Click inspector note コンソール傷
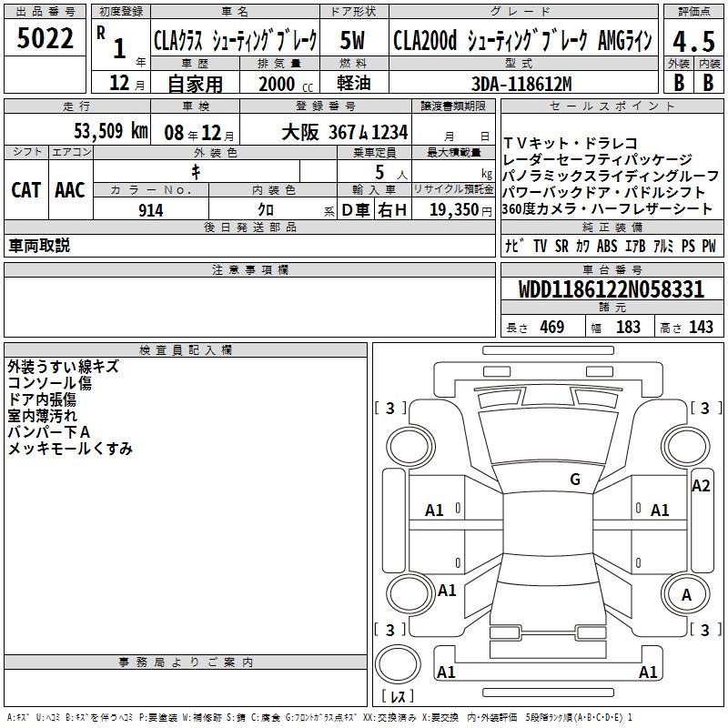Image resolution: width=728 pixels, height=728 pixels. 50,382
